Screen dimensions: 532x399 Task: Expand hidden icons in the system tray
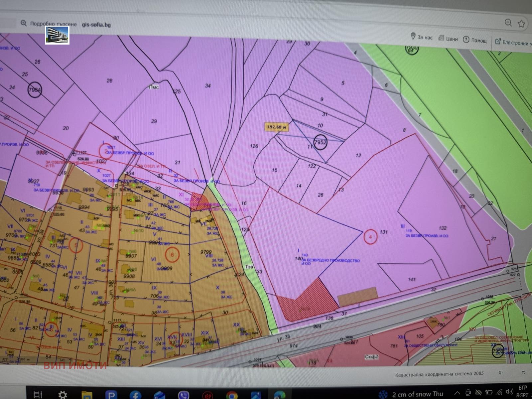[x=457, y=392]
